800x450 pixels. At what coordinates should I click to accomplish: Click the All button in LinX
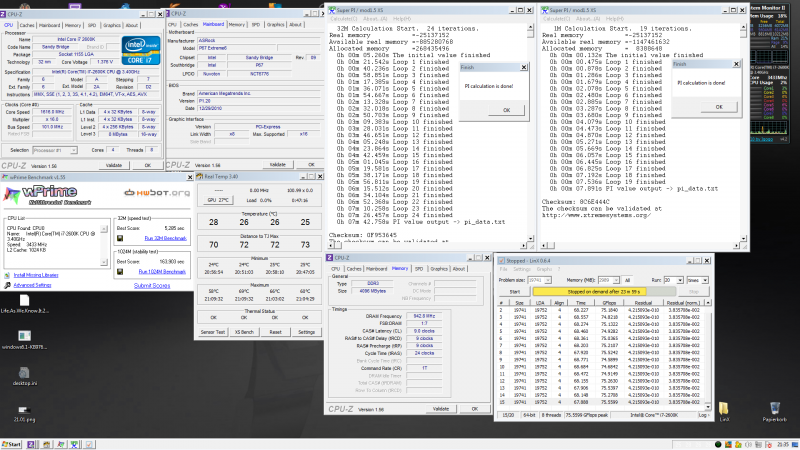click(627, 280)
